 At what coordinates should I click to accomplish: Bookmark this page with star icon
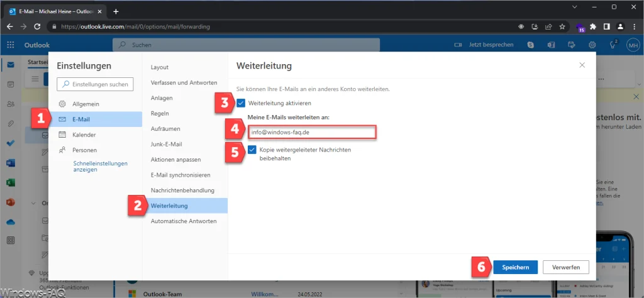coord(562,26)
